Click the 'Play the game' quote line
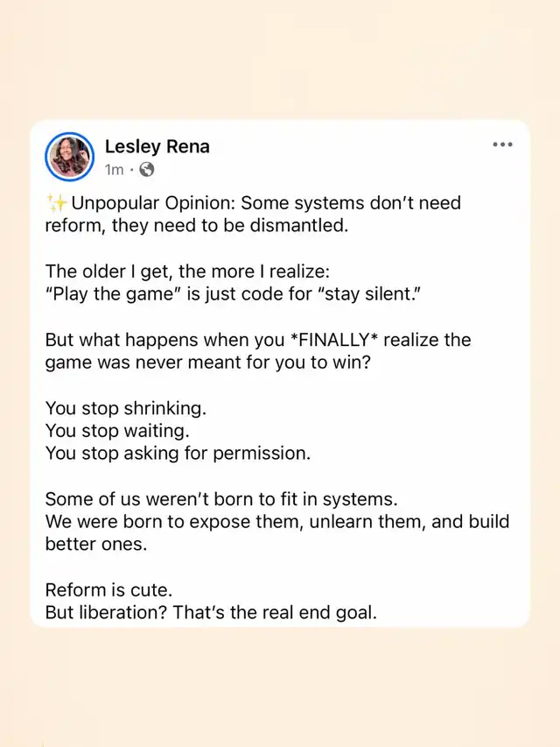Image resolution: width=560 pixels, height=747 pixels. (x=233, y=294)
